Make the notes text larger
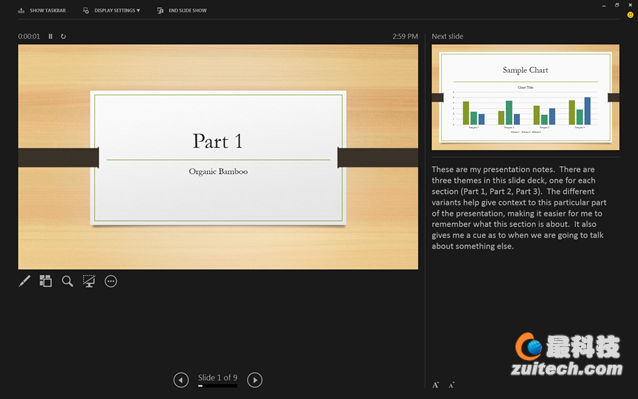638x399 pixels. point(435,385)
